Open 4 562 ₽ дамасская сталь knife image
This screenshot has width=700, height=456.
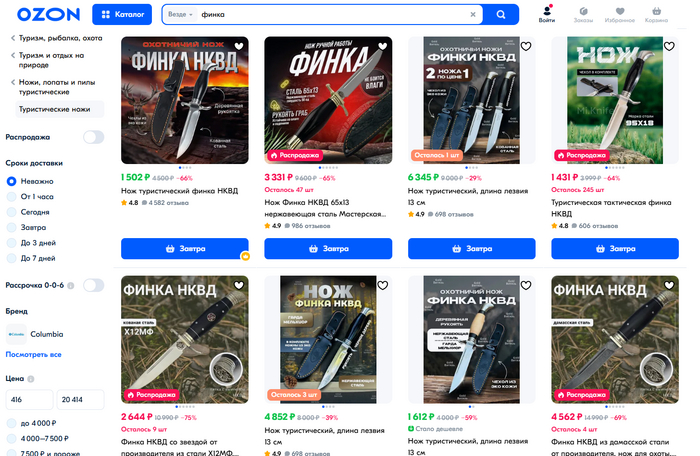pyautogui.click(x=615, y=339)
